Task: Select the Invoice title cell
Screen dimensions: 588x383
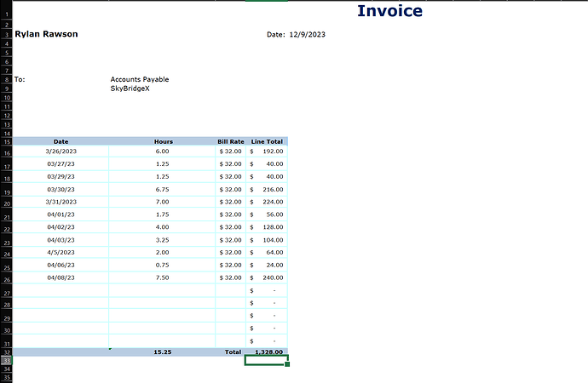Action: point(389,11)
